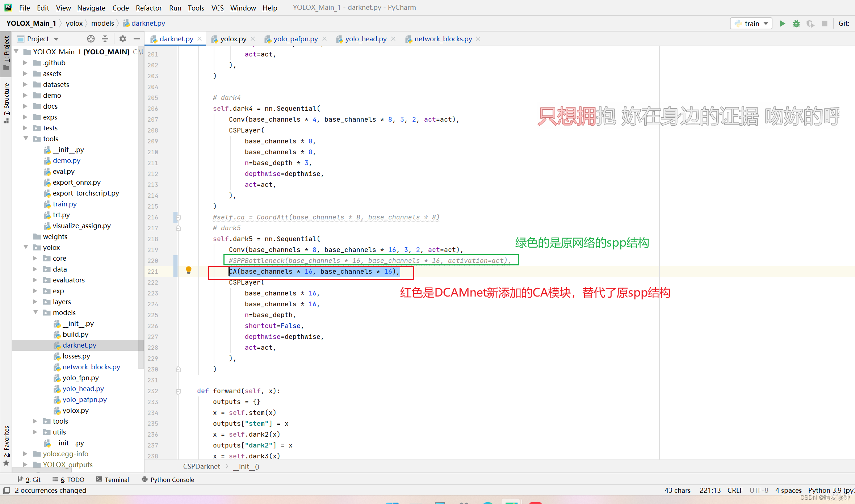Click the locate file target icon in Project panel
The image size is (855, 504).
91,39
